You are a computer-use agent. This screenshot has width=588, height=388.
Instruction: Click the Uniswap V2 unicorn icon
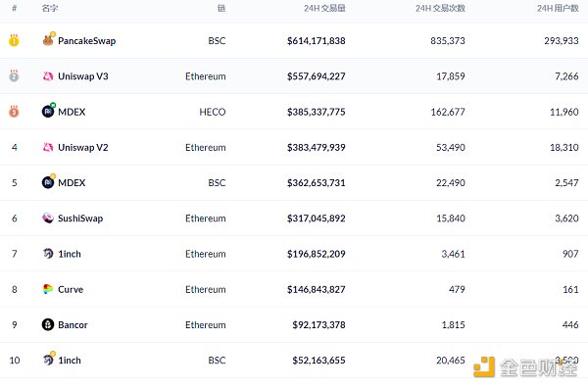[48, 147]
